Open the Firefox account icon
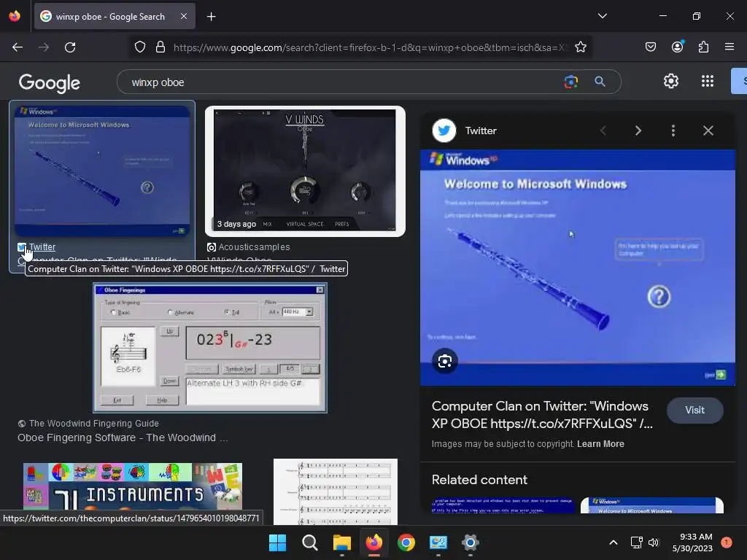The width and height of the screenshot is (747, 560). [x=677, y=47]
